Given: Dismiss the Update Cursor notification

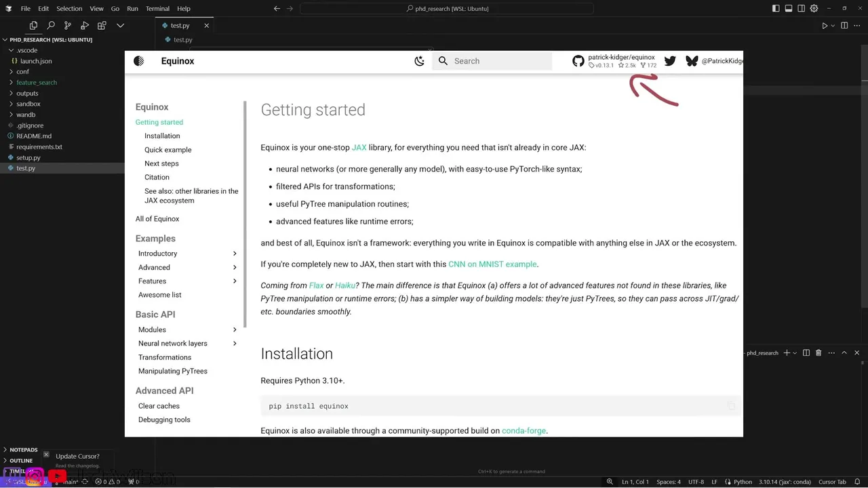Looking at the screenshot, I should 46,455.
